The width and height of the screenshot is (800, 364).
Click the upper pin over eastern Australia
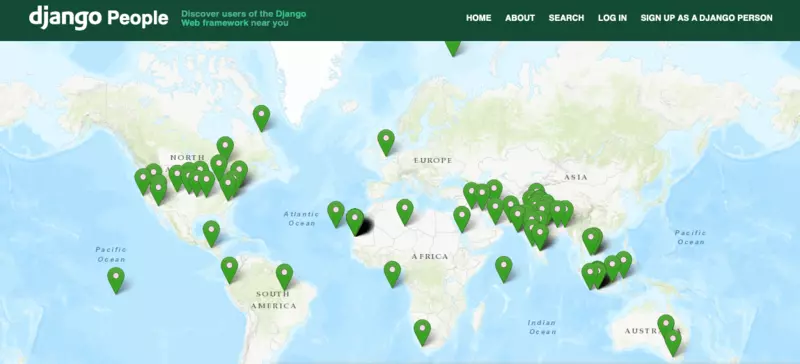click(x=665, y=326)
